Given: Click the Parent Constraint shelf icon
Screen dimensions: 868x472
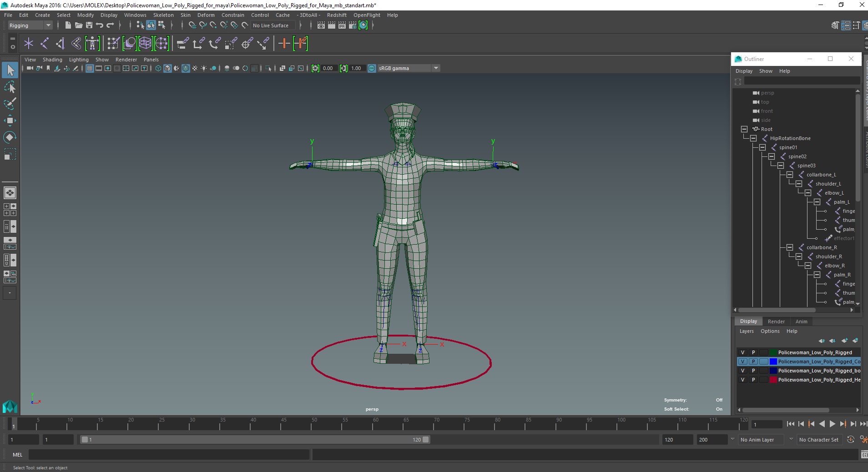Looking at the screenshot, I should [x=183, y=44].
